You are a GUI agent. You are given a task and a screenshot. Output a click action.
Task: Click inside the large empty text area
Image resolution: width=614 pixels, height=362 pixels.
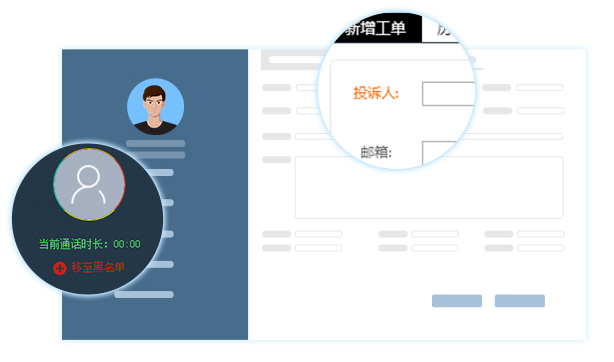pyautogui.click(x=429, y=187)
